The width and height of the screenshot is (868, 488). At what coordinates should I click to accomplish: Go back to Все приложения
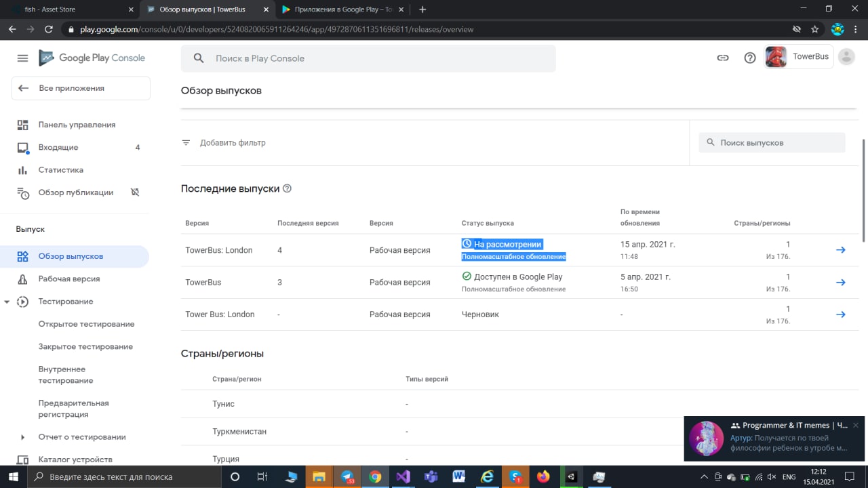point(80,88)
